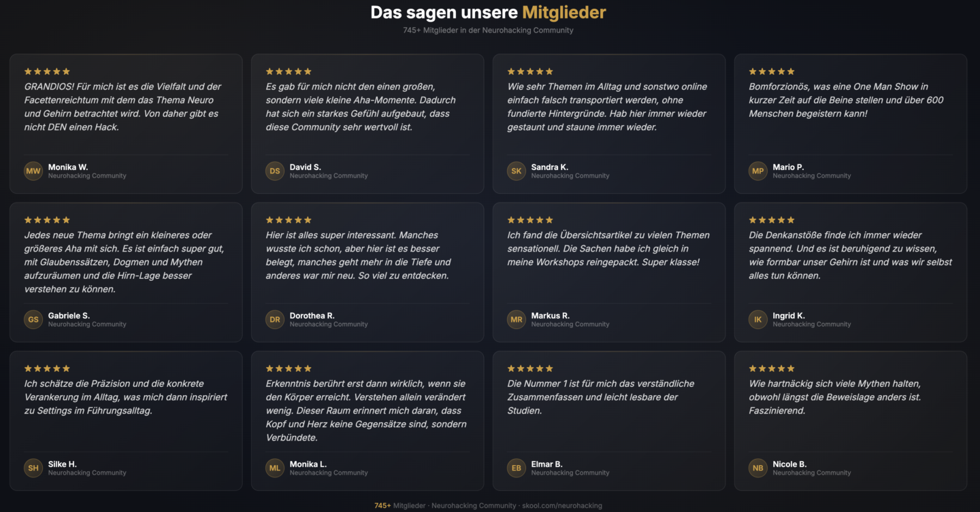Image resolution: width=980 pixels, height=512 pixels.
Task: Click the five-star rating on Monika W.'s review
Action: click(x=47, y=71)
